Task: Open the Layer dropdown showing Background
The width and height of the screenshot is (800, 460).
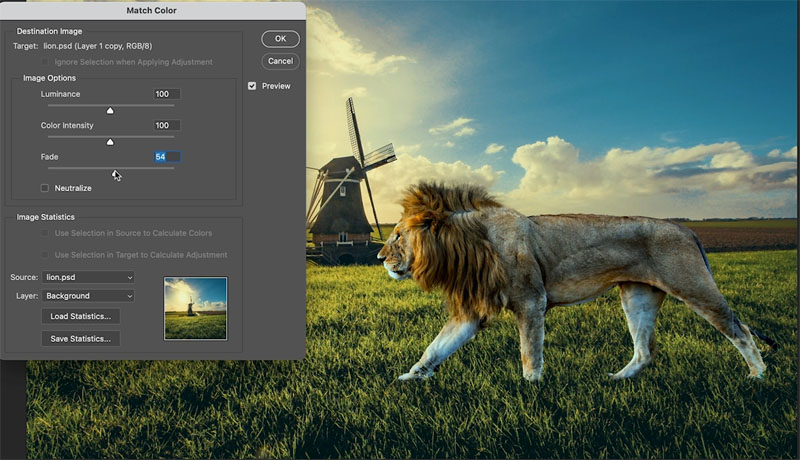Action: 88,296
